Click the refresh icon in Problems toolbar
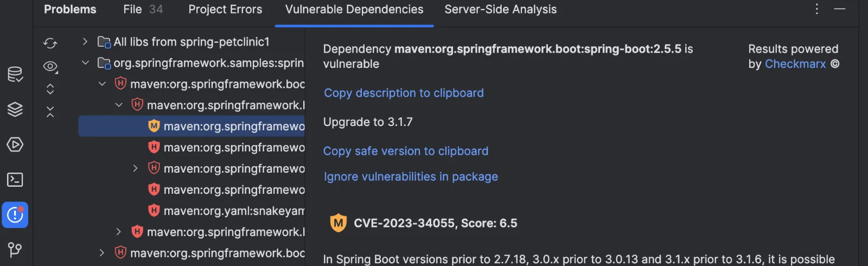 (50, 43)
